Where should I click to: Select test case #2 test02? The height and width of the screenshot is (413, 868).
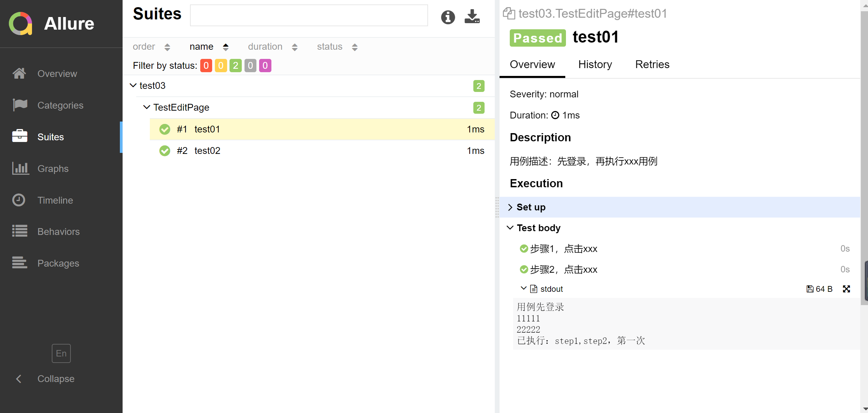click(322, 150)
